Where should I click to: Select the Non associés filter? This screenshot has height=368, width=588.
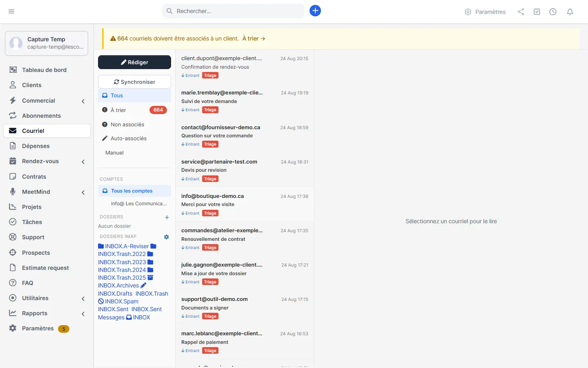tap(134, 124)
